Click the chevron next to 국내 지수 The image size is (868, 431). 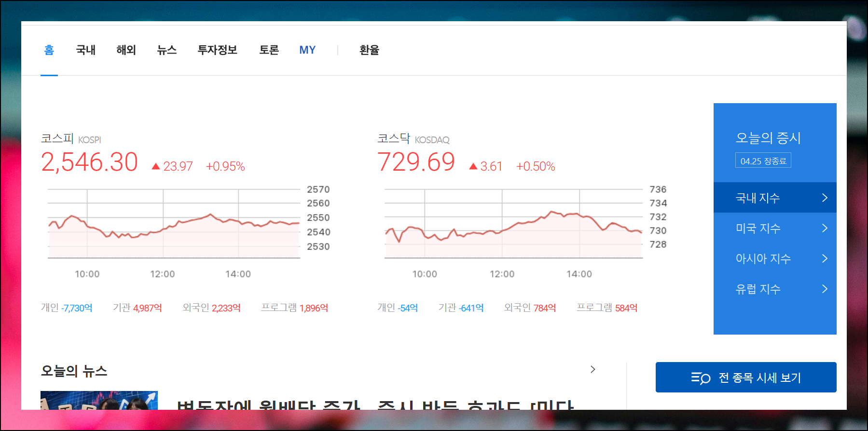[825, 198]
